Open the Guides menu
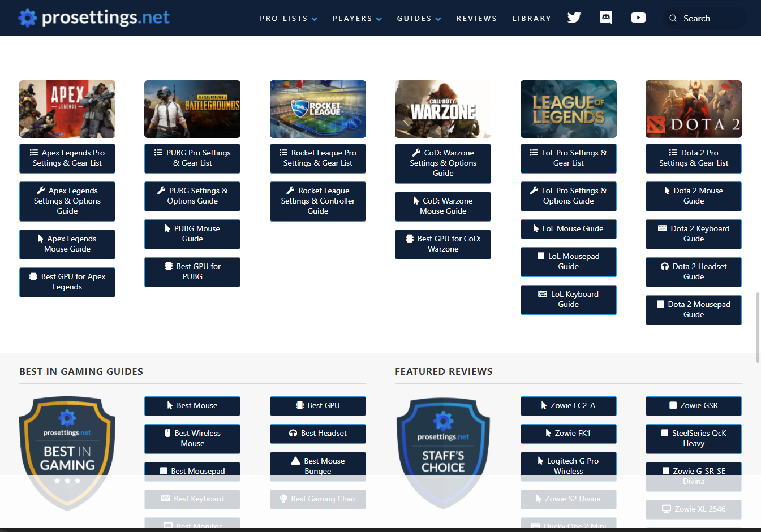 [x=419, y=18]
